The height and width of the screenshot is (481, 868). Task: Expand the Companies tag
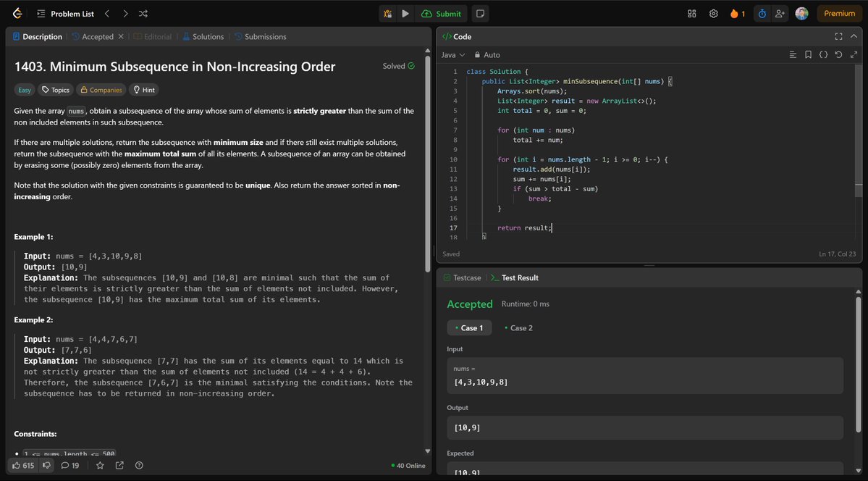[x=101, y=90]
